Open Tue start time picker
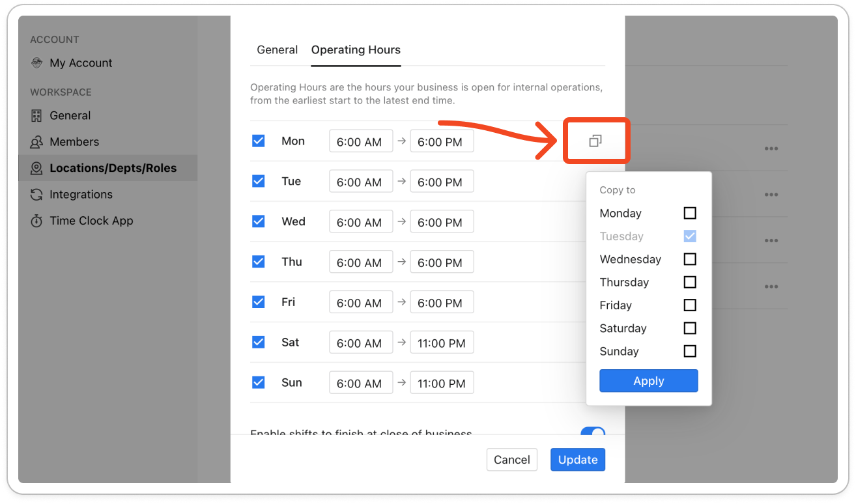The image size is (856, 504). point(361,182)
